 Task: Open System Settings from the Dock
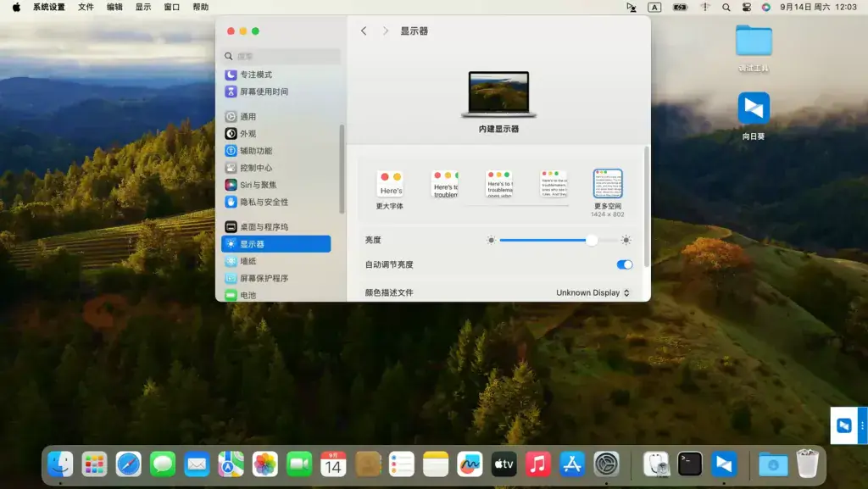point(607,464)
